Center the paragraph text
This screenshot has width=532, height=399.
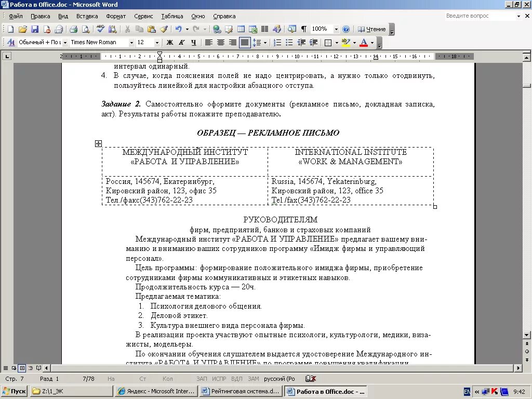click(x=220, y=43)
